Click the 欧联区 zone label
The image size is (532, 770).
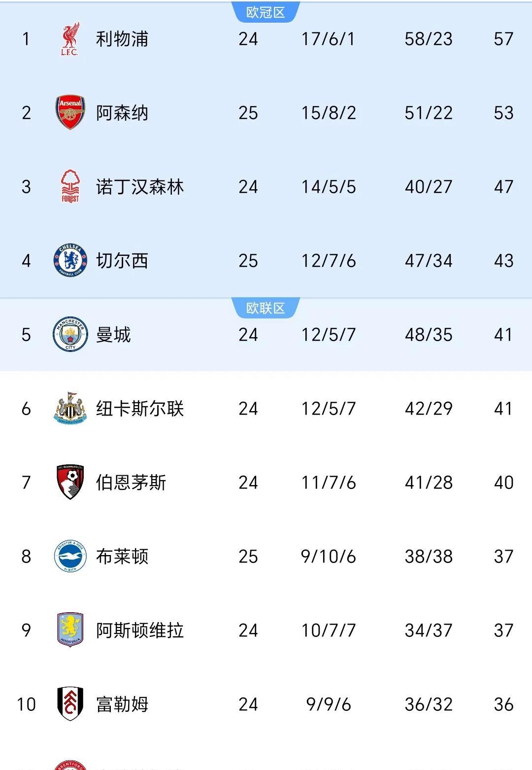266,308
